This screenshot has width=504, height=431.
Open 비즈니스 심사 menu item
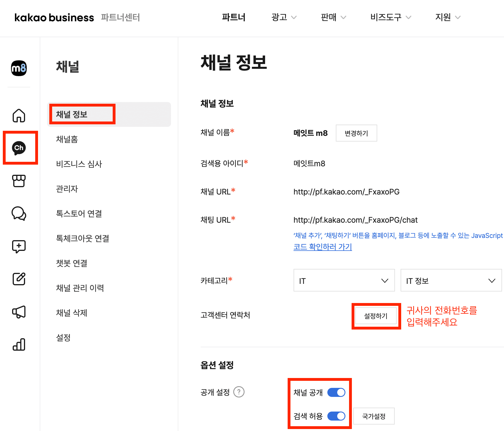[79, 164]
